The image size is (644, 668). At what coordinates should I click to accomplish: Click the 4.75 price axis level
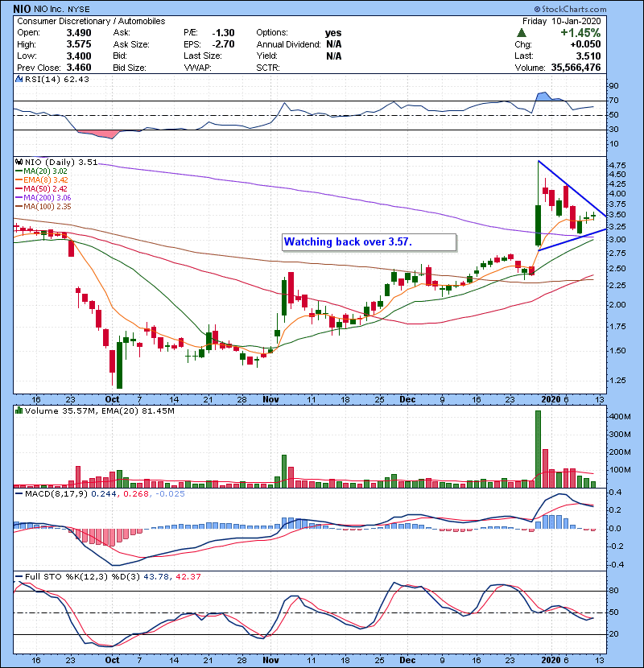click(617, 165)
